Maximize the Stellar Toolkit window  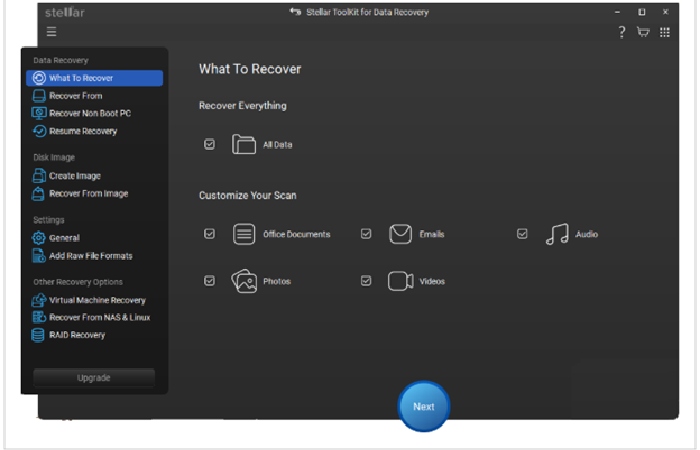[642, 12]
